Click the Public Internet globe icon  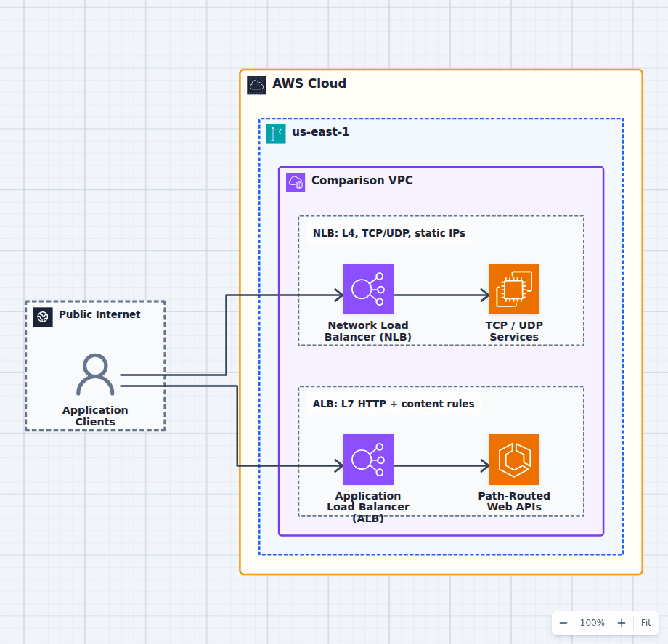pyautogui.click(x=43, y=317)
